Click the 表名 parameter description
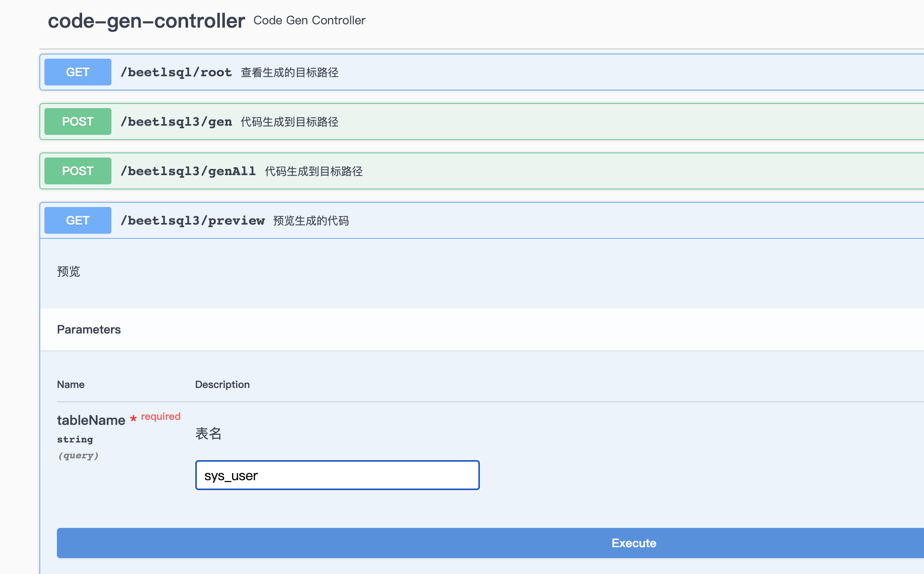This screenshot has height=574, width=924. click(208, 433)
